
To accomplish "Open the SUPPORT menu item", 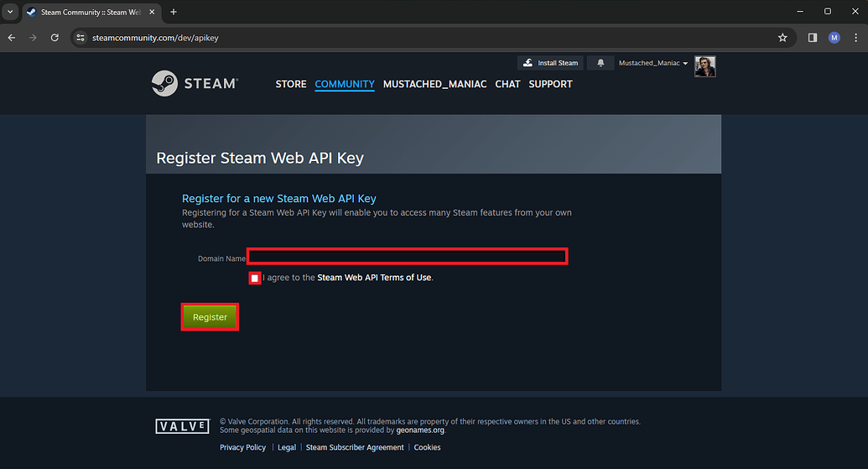I will (x=550, y=84).
